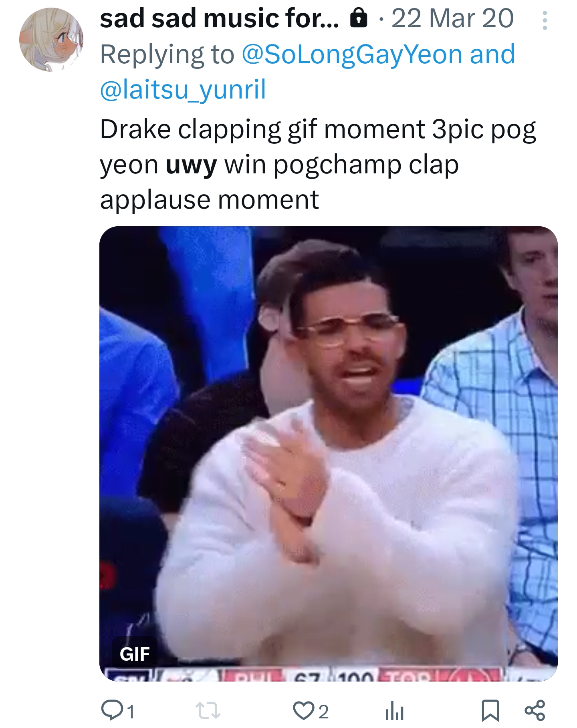Viewport: 577px width, 728px height.
Task: View tweet analytics bar chart icon
Action: click(394, 710)
